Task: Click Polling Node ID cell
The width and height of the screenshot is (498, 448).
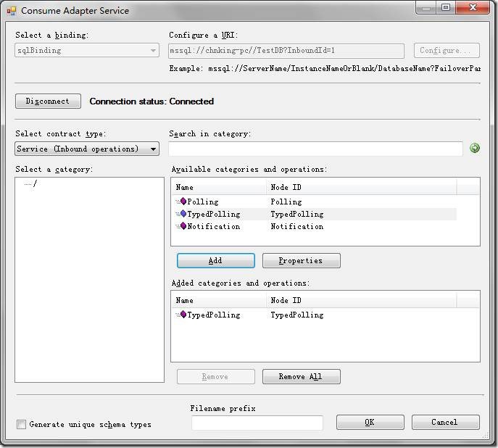Action: click(286, 202)
